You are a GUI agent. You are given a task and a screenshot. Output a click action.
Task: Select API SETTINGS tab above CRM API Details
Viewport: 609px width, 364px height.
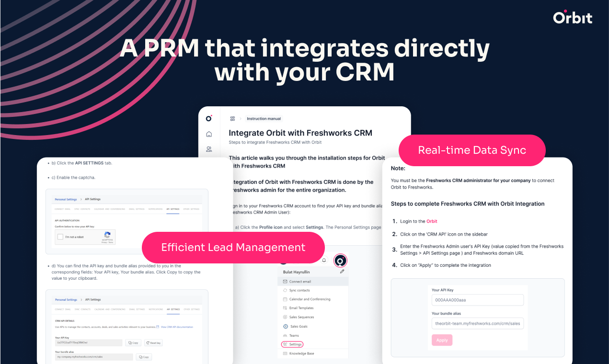coord(173,309)
